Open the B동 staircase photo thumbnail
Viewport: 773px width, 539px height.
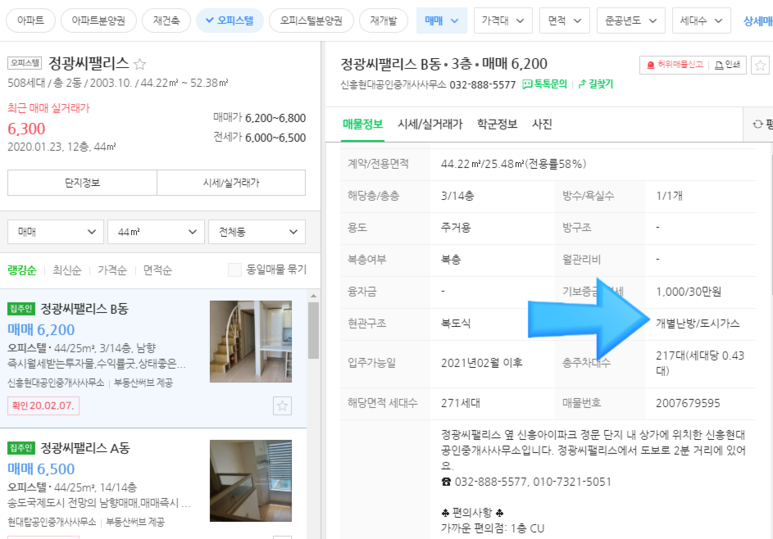[250, 342]
